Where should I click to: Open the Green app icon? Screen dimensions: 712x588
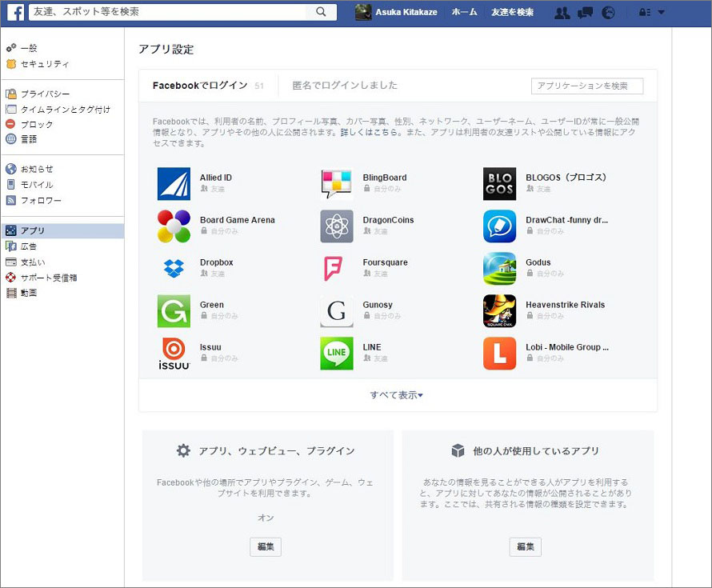coord(174,311)
